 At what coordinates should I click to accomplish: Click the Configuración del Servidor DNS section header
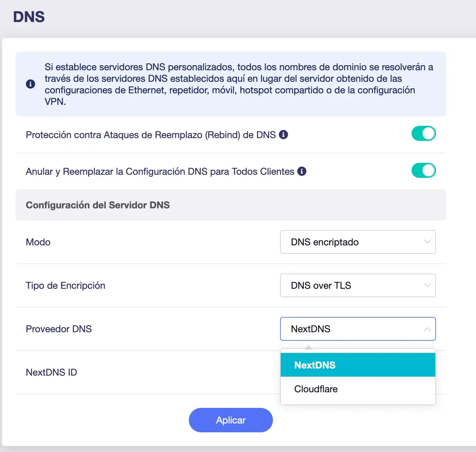98,205
